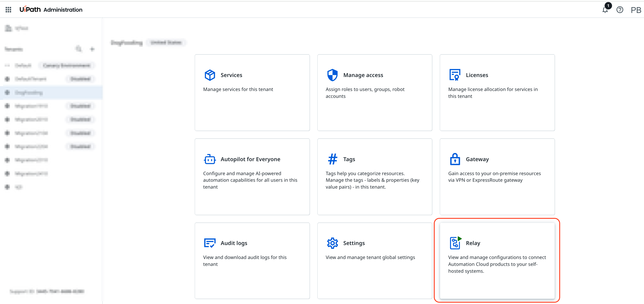
Task: Click the Services cube icon
Action: 210,75
